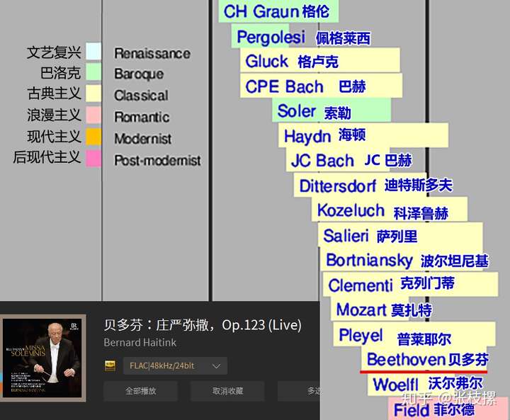Click the Modernist orange color swatch
The image size is (510, 420).
tap(93, 136)
